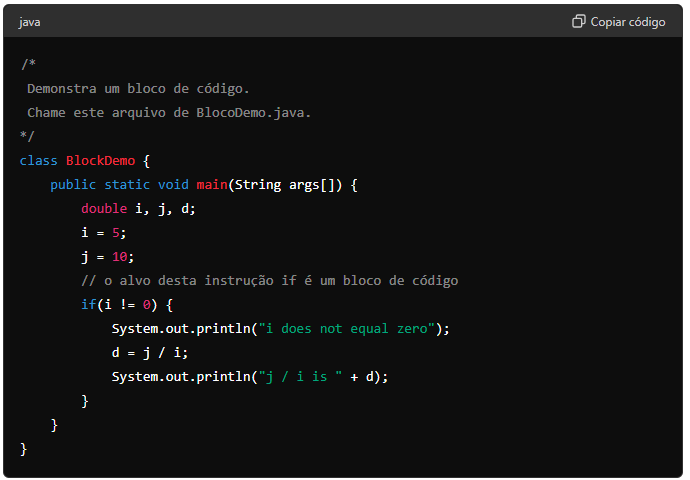Screen dimensions: 690x480
Task: Click the "class" keyword
Action: click(38, 161)
